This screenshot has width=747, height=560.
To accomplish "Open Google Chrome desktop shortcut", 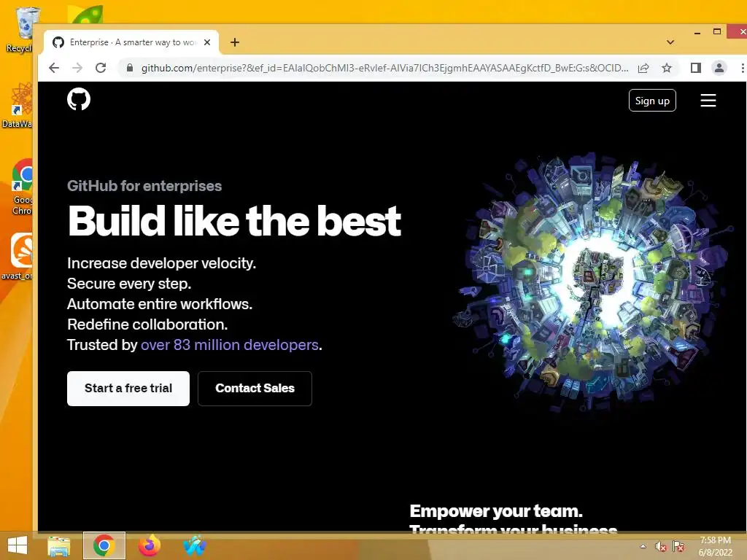I will click(x=22, y=187).
